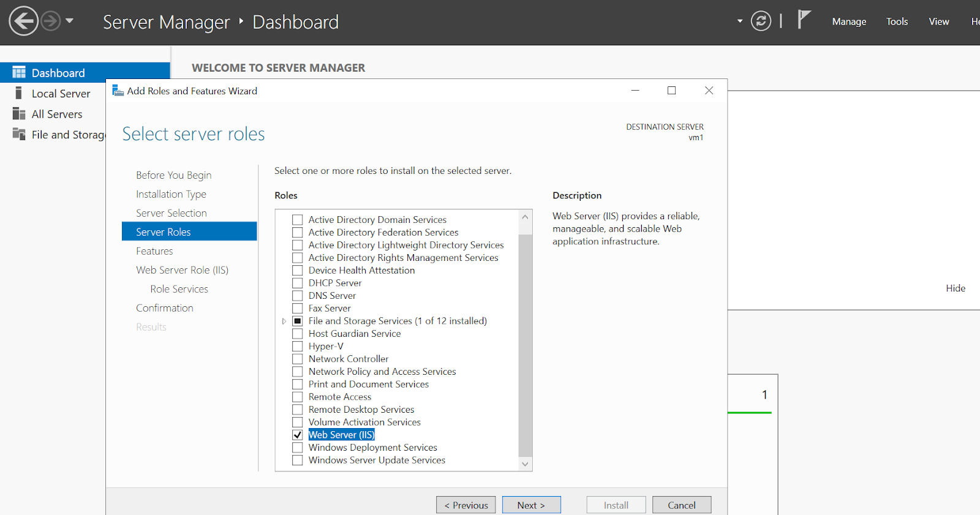Screen dimensions: 980x515
Task: Click the Hide link in Server Manager
Action: (x=956, y=288)
